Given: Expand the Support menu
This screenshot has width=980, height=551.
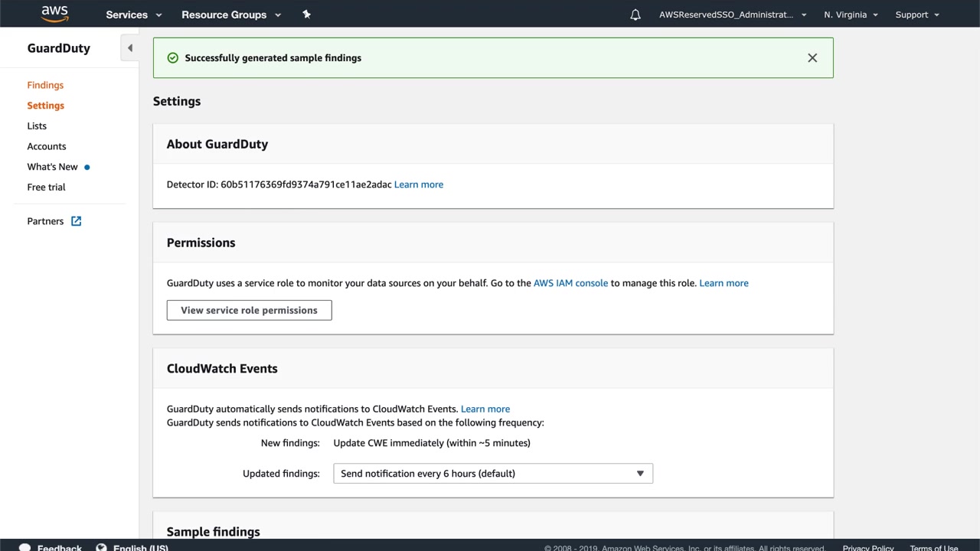Looking at the screenshot, I should tap(917, 15).
